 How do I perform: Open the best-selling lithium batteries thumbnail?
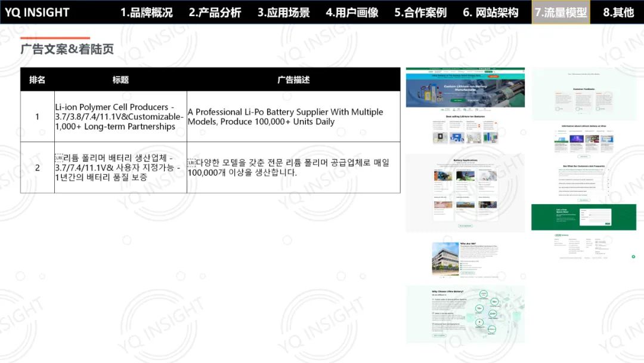[465, 130]
